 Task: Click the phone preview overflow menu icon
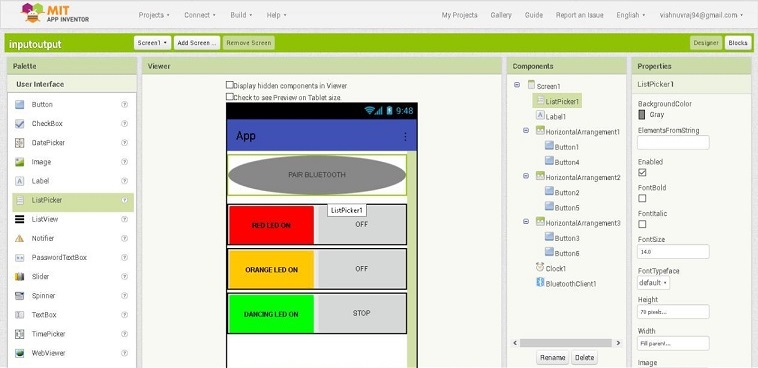click(x=405, y=137)
